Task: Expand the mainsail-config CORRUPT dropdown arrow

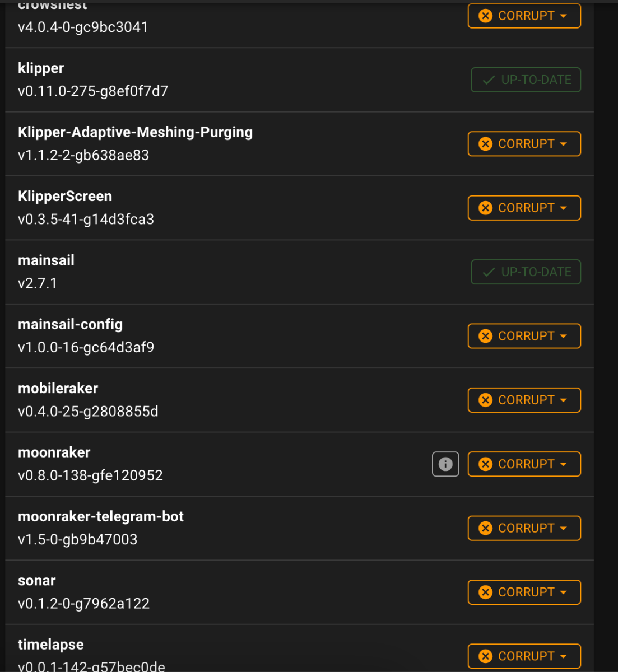Action: pyautogui.click(x=563, y=336)
